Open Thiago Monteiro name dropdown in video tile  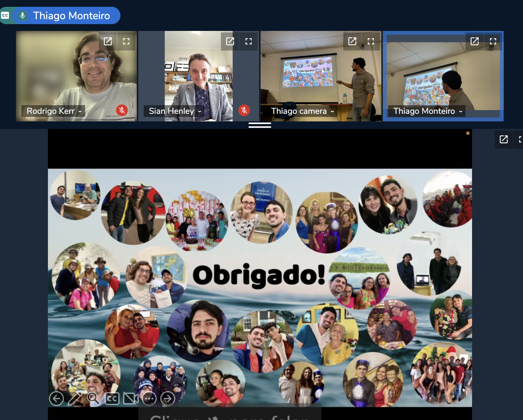pyautogui.click(x=427, y=111)
